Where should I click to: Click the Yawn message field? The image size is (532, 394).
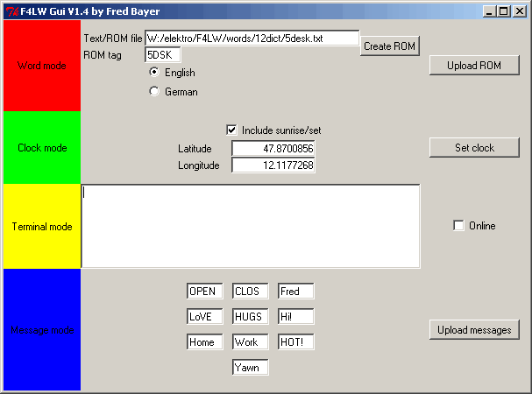click(251, 368)
